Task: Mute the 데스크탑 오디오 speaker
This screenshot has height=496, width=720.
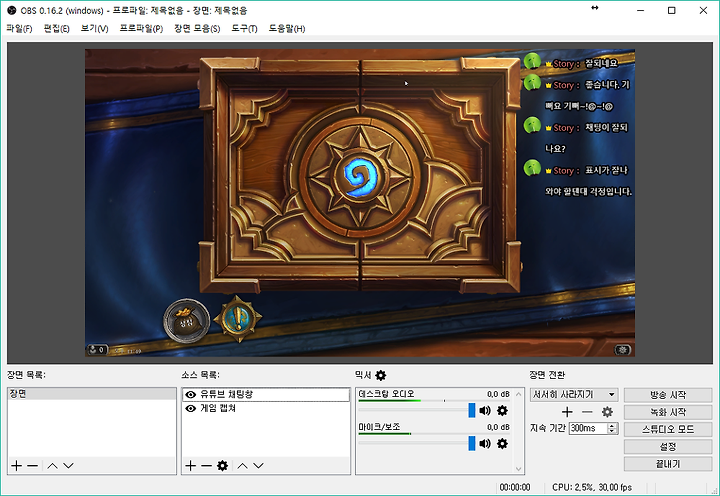Action: pyautogui.click(x=485, y=410)
